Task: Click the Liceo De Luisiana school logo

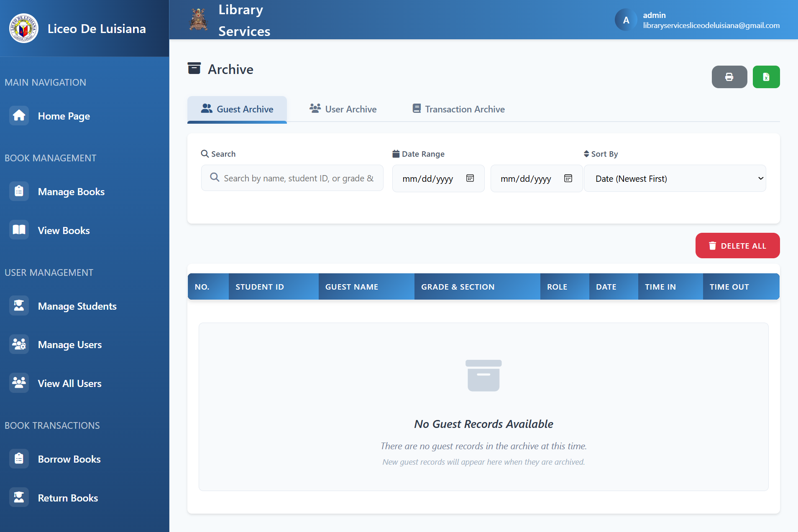Action: click(x=23, y=28)
